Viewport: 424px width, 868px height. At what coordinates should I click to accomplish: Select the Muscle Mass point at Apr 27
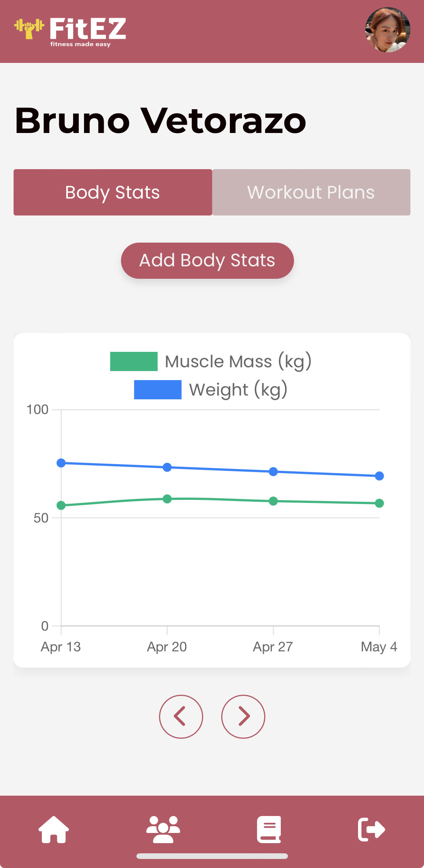pyautogui.click(x=273, y=501)
